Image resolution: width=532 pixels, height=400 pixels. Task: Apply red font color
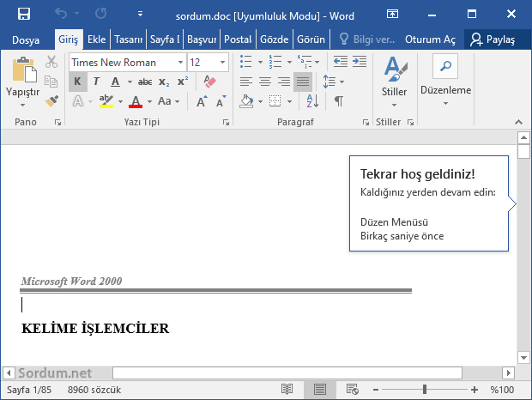(136, 101)
